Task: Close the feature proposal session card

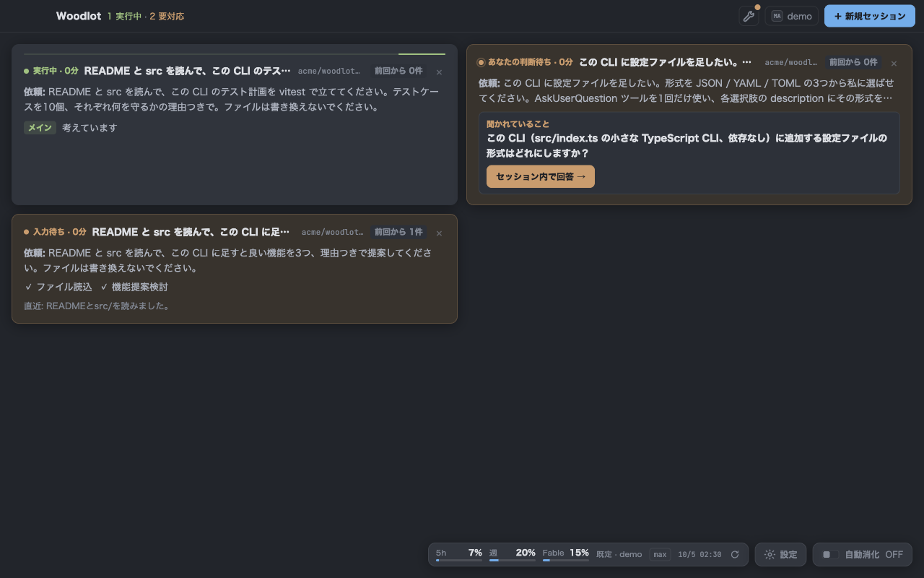Action: click(x=439, y=233)
